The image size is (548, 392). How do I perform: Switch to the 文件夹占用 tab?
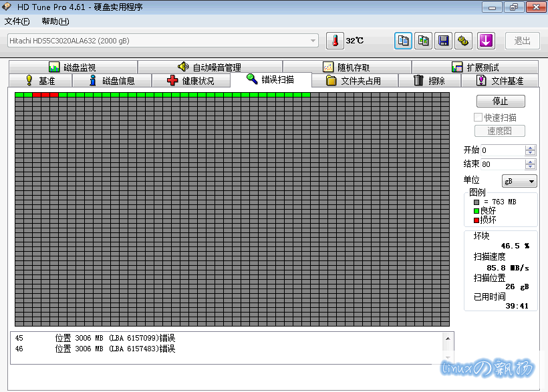tap(354, 80)
